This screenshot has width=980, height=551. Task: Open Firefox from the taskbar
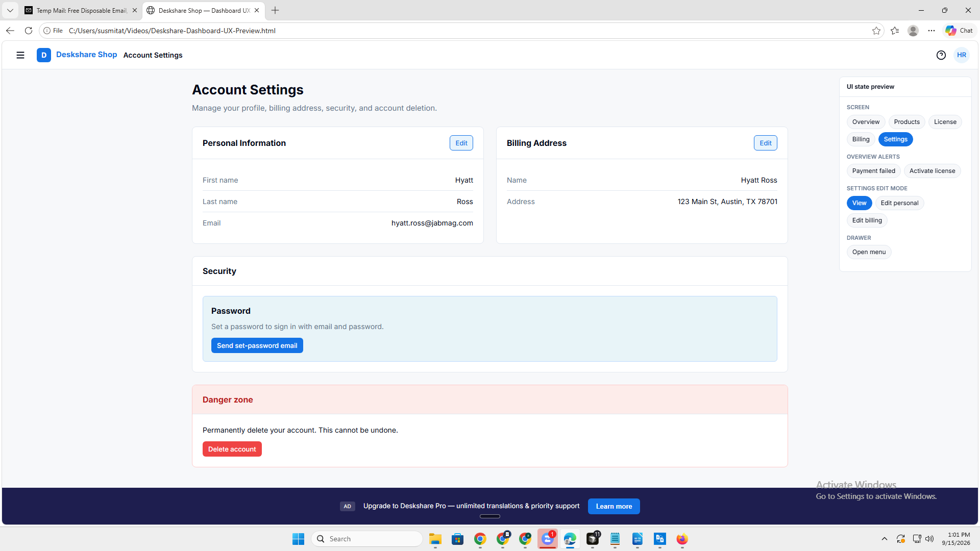pos(682,539)
